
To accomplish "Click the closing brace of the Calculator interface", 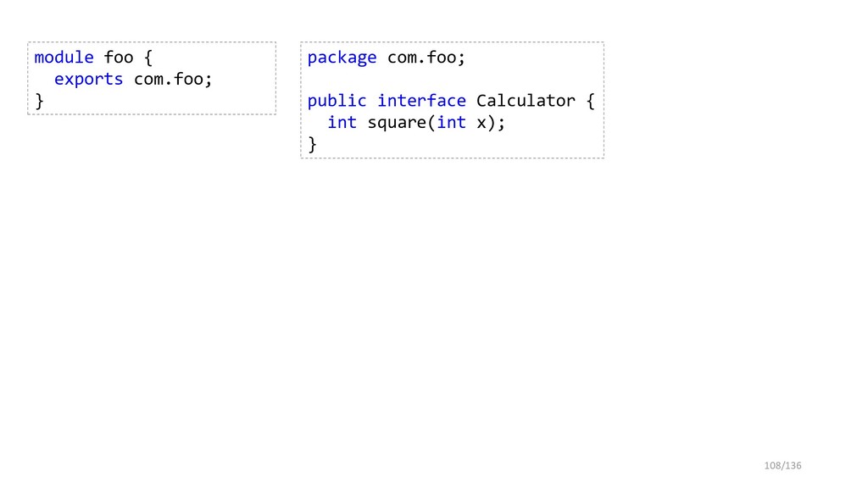I will (312, 144).
